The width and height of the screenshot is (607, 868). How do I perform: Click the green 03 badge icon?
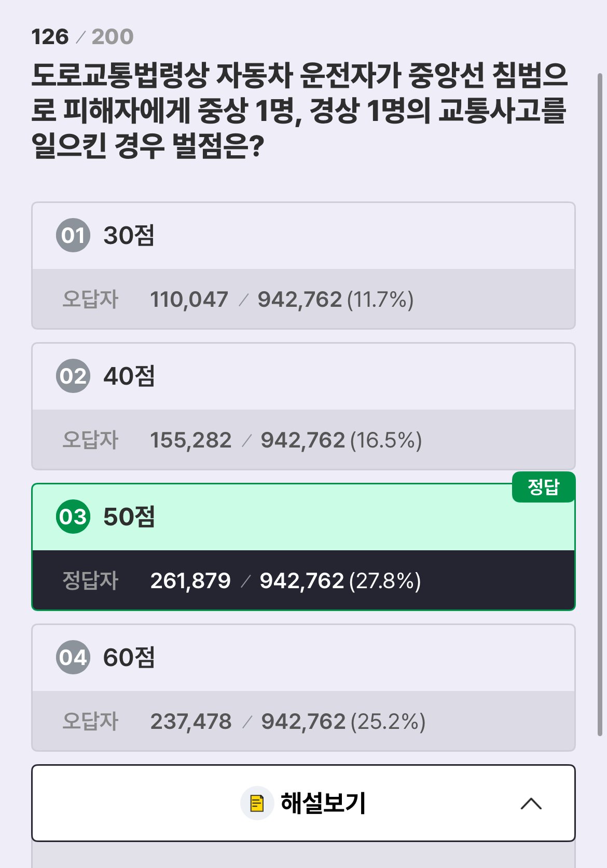pyautogui.click(x=73, y=517)
